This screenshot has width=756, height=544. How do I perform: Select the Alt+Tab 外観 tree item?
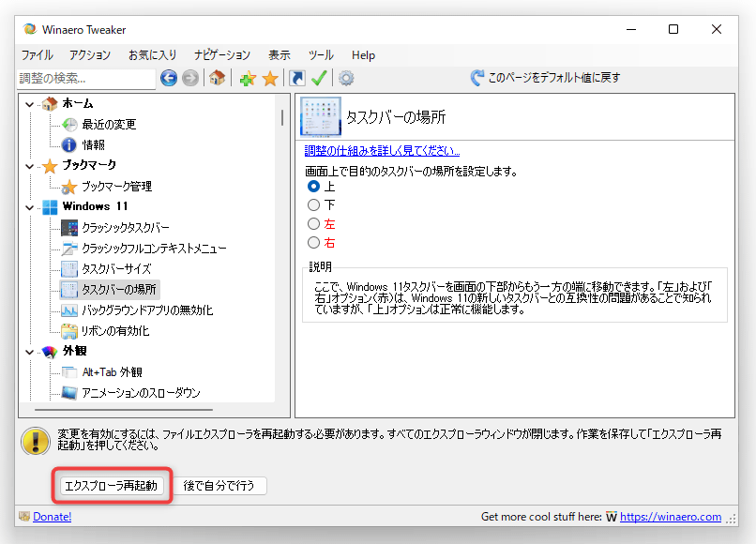click(x=112, y=372)
